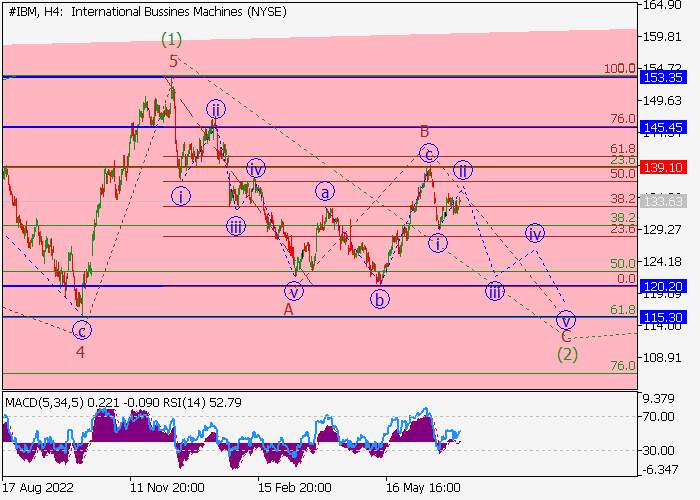Select the red wave C label above (2)
The height and width of the screenshot is (500, 700).
click(566, 336)
